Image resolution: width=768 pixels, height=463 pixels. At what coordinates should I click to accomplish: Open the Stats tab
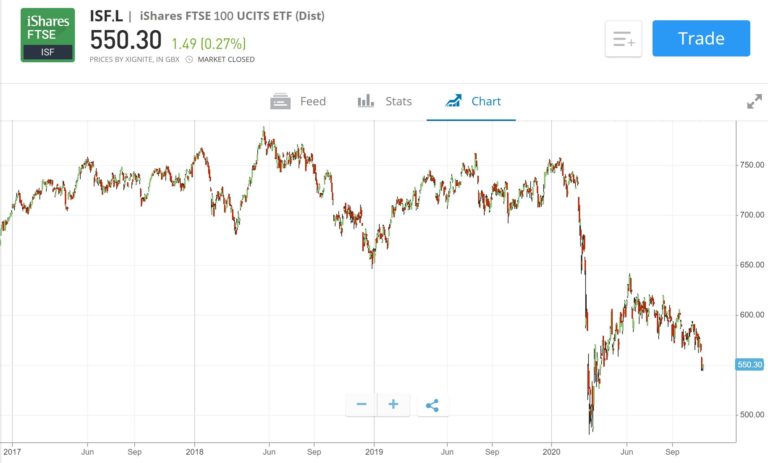[x=384, y=101]
